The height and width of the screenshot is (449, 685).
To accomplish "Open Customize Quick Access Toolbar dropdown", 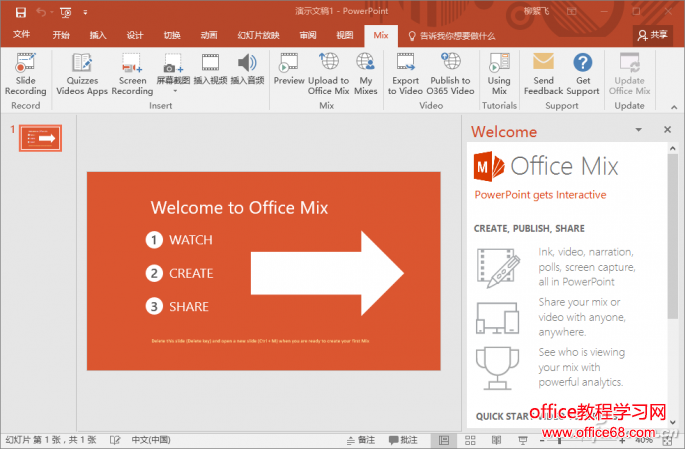I will [85, 13].
